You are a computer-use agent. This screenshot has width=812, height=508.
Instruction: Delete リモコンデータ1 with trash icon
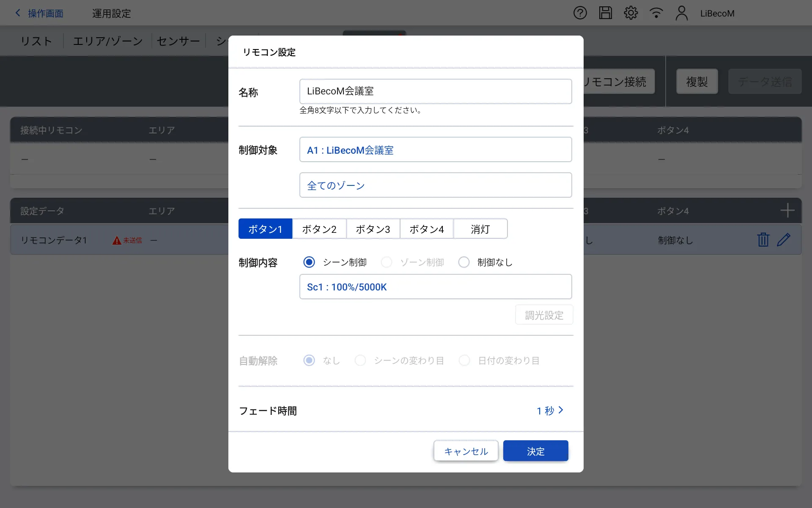(763, 240)
